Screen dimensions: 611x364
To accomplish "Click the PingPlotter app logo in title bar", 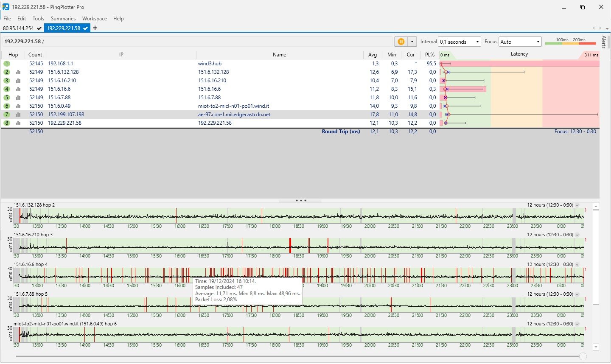I will click(x=6, y=7).
